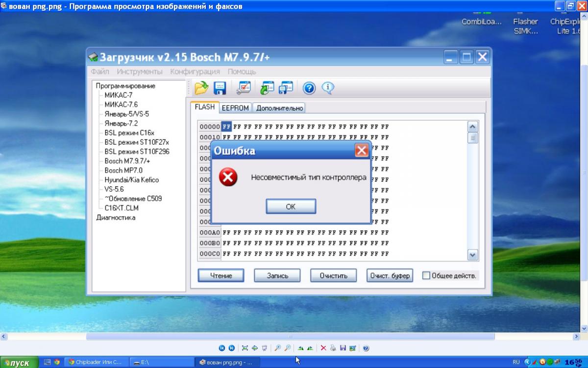Select Диагностика tree item
The image size is (588, 368).
(116, 217)
